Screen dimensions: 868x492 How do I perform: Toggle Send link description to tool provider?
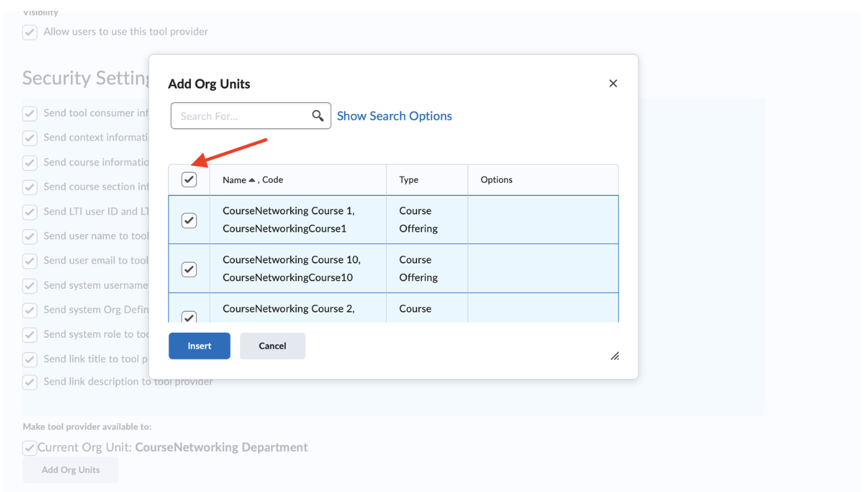click(30, 382)
